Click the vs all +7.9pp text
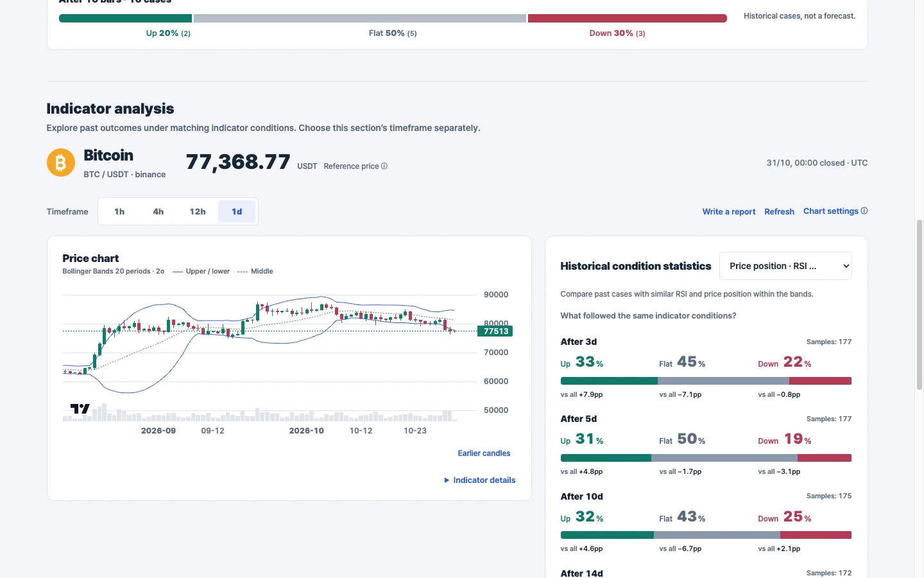The width and height of the screenshot is (924, 578). (x=581, y=395)
